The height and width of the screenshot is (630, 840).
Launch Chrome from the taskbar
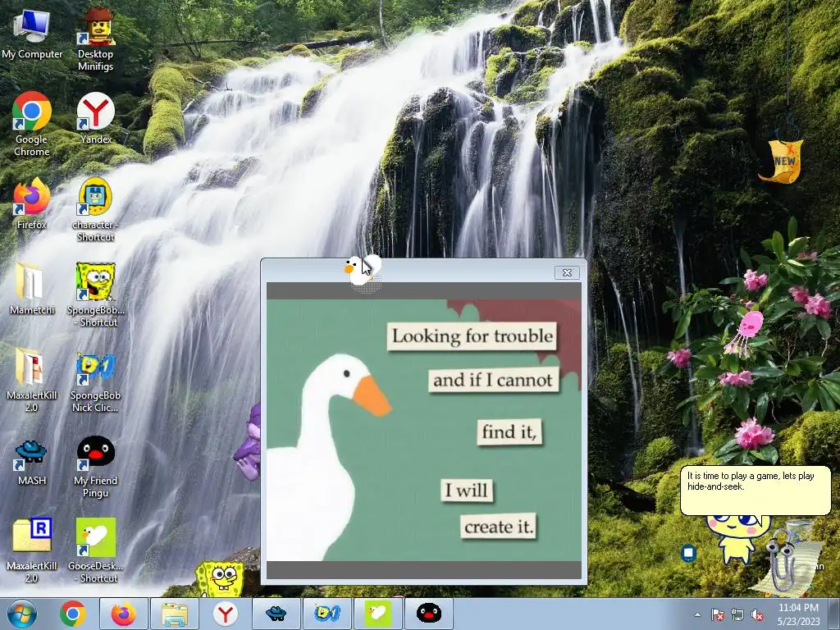coord(73,614)
